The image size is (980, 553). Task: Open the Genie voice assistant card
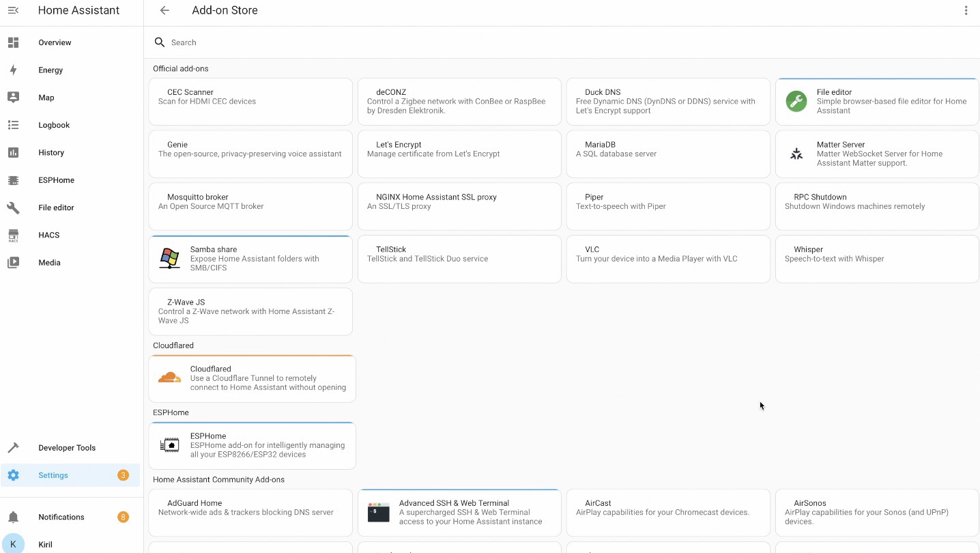pyautogui.click(x=250, y=154)
